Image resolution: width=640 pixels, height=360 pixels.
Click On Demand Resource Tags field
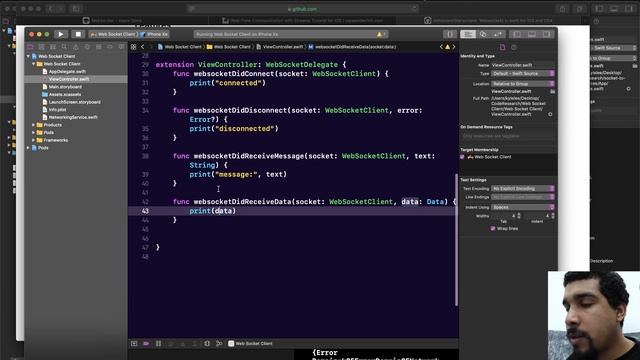[507, 136]
